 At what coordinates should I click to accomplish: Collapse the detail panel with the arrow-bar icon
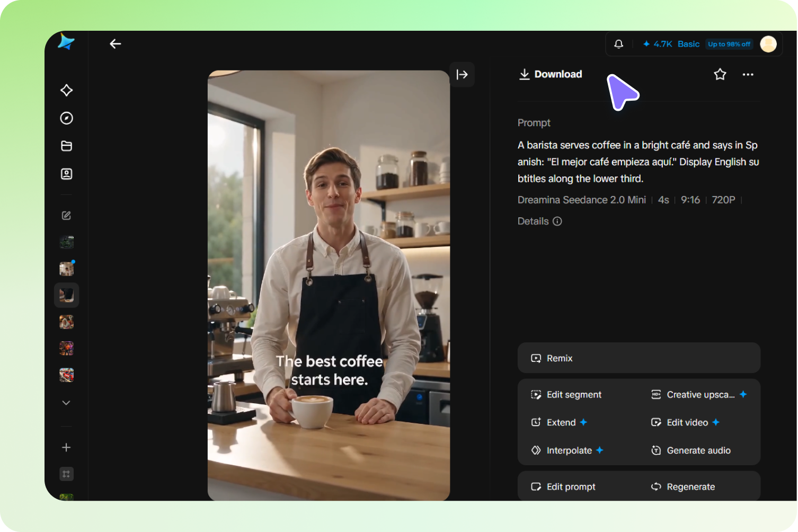(x=462, y=75)
